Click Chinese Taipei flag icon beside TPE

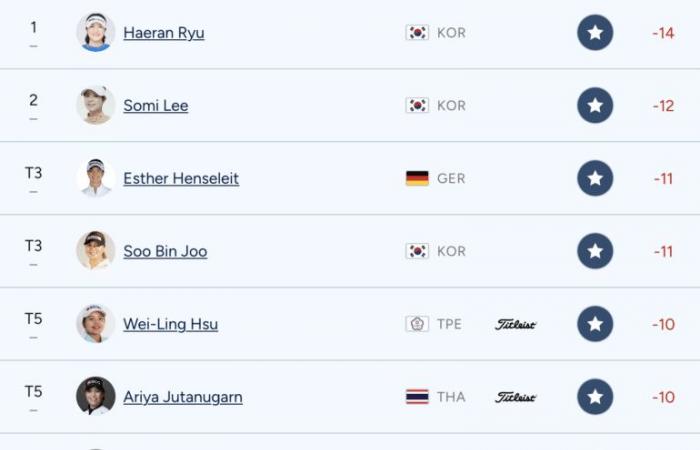[x=417, y=324]
